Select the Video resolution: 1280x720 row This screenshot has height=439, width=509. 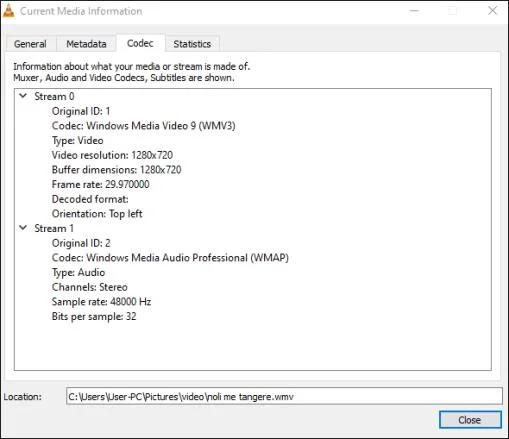(x=112, y=155)
